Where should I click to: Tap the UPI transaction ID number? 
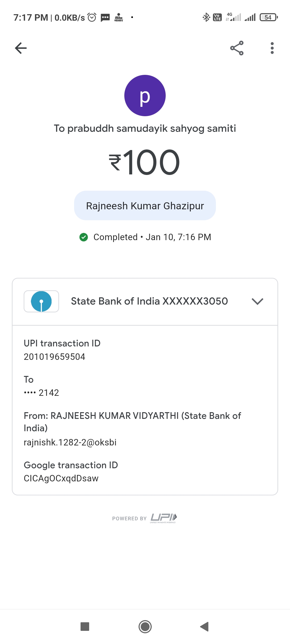tap(55, 357)
